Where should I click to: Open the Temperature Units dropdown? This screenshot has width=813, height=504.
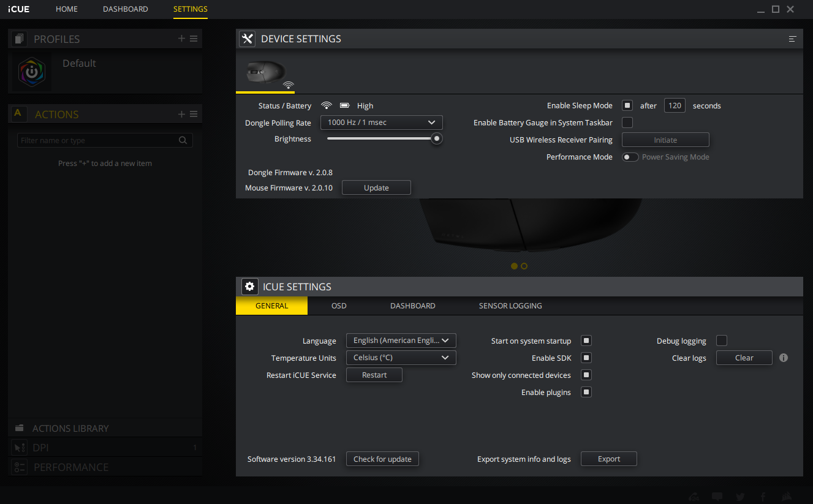coord(401,358)
